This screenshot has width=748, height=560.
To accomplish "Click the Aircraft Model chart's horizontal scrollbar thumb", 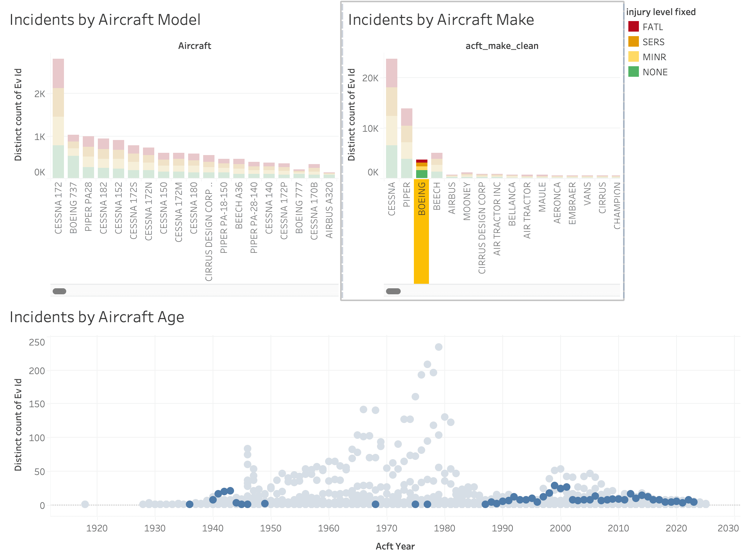I will pos(59,291).
